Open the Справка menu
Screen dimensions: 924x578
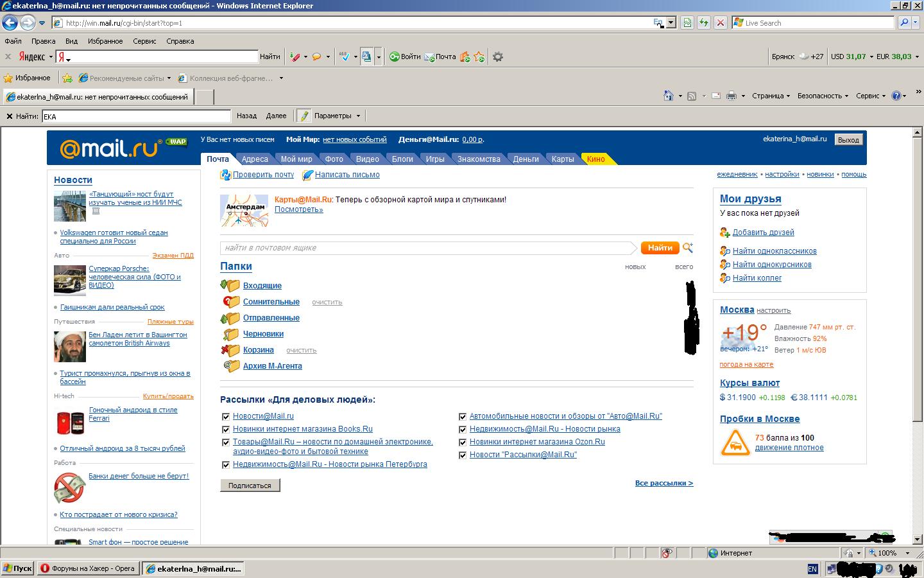coord(180,41)
